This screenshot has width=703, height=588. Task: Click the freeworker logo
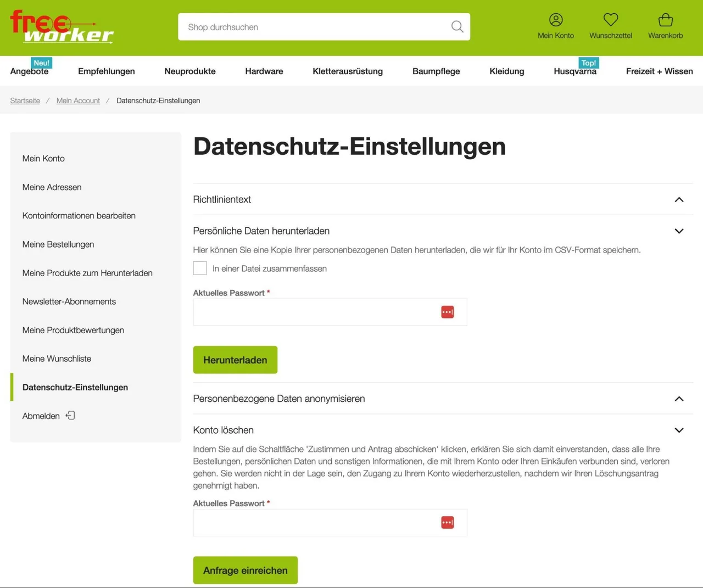(62, 26)
